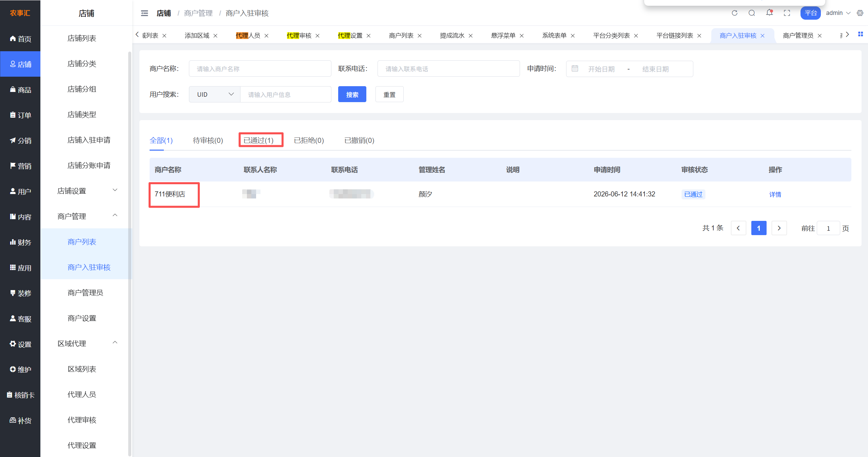Viewport: 868px width, 457px height.
Task: Open 商户管理员 in the submenu
Action: [85, 292]
